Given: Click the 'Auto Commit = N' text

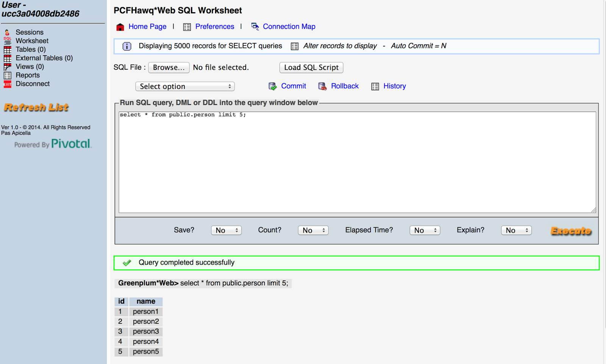Looking at the screenshot, I should [419, 46].
